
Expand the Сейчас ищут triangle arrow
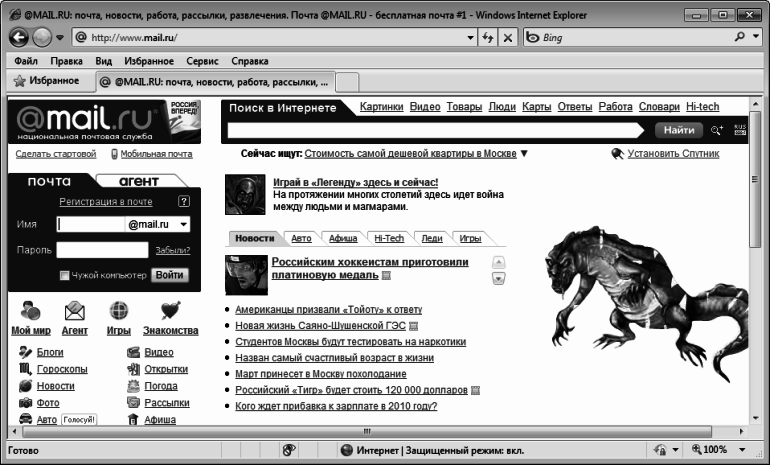pyautogui.click(x=524, y=154)
